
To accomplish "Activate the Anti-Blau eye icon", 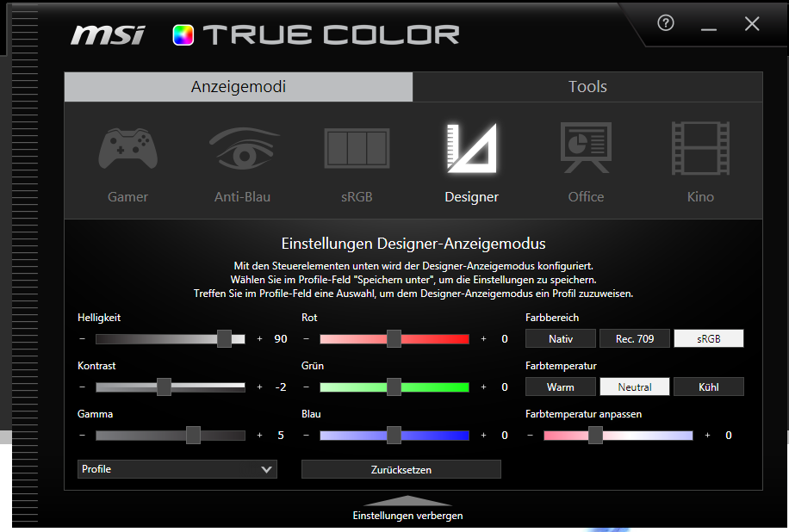I will [x=243, y=149].
